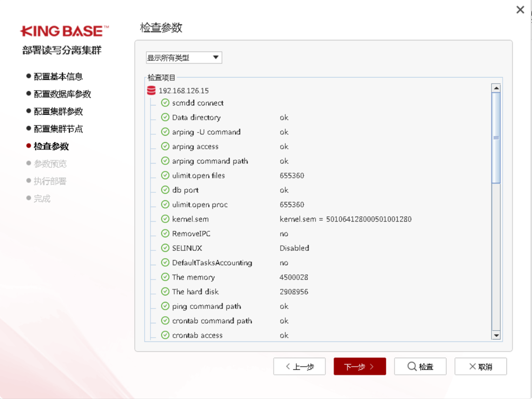Click the check icon for crontab access
Image resolution: width=532 pixels, height=399 pixels.
[165, 335]
